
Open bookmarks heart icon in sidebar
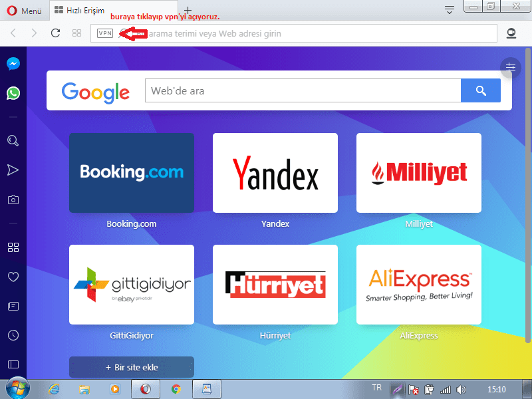click(x=13, y=277)
